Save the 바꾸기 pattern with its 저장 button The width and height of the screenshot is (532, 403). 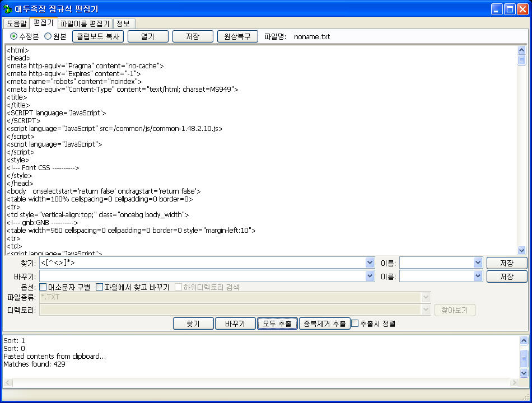tap(507, 277)
